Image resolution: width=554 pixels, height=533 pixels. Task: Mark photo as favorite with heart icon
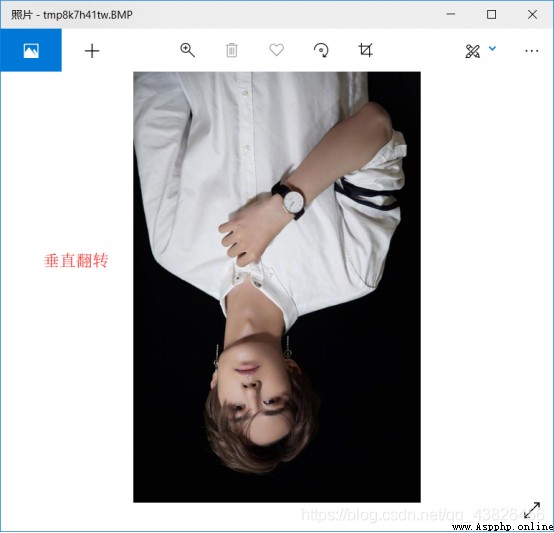click(x=276, y=50)
